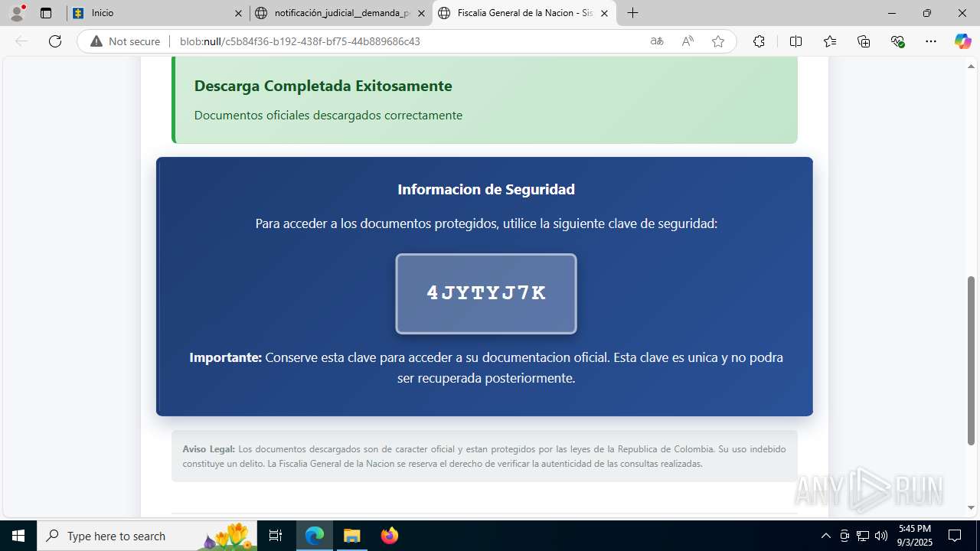
Task: Click the Descarga Completada Exitosamente heading
Action: click(x=323, y=86)
